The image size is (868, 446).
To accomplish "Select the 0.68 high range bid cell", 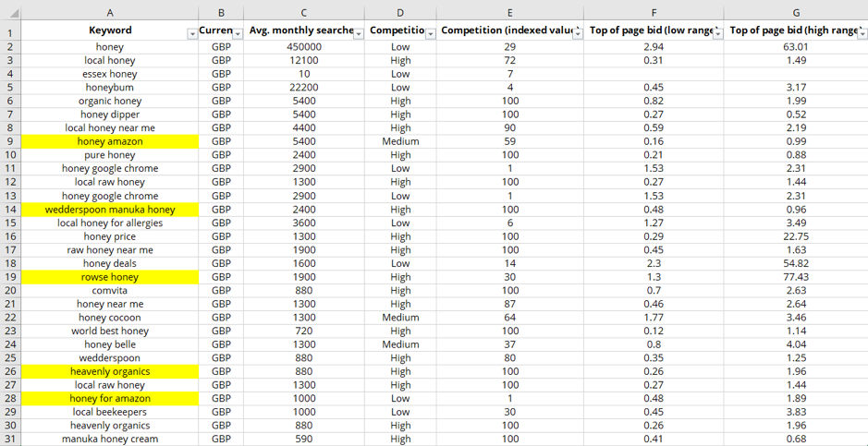I will (796, 439).
